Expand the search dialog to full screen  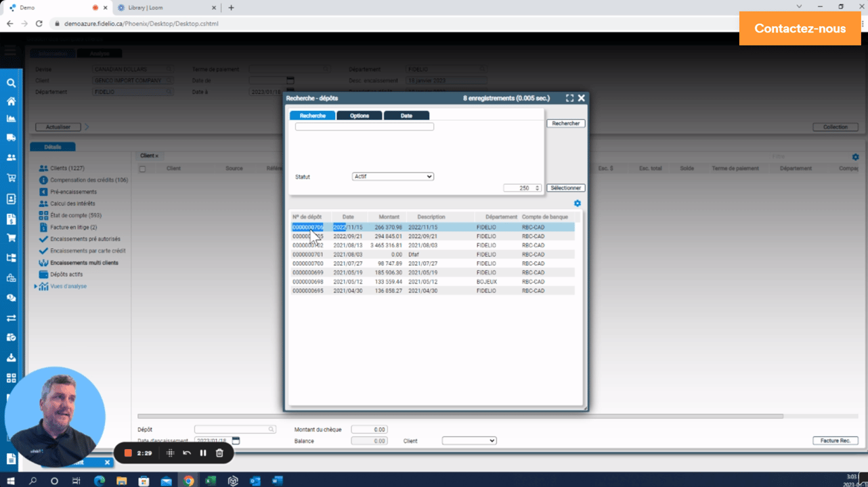coord(569,98)
